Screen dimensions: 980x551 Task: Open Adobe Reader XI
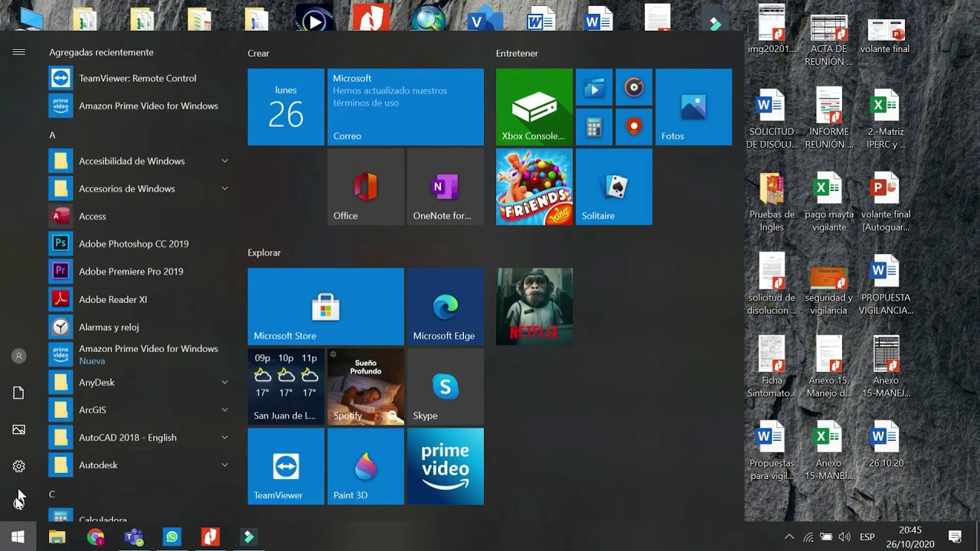(x=139, y=299)
